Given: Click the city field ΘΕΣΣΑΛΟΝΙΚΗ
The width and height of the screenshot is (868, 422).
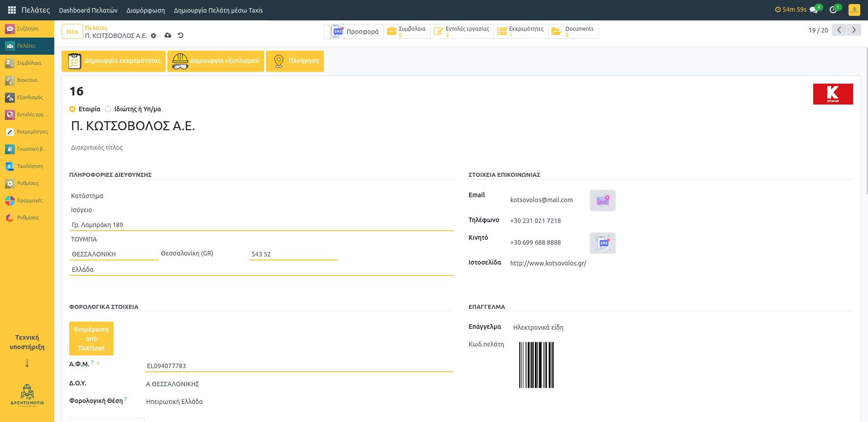Looking at the screenshot, I should click(114, 254).
